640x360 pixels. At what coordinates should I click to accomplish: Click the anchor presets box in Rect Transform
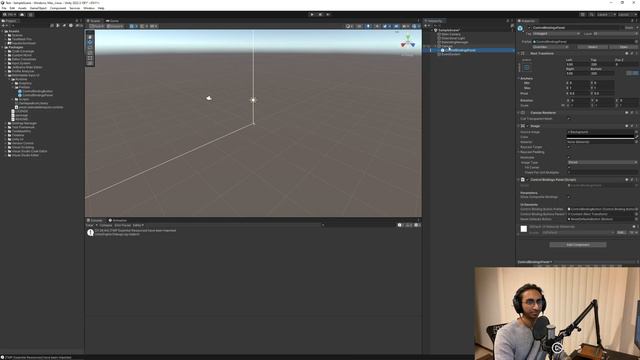(x=527, y=68)
